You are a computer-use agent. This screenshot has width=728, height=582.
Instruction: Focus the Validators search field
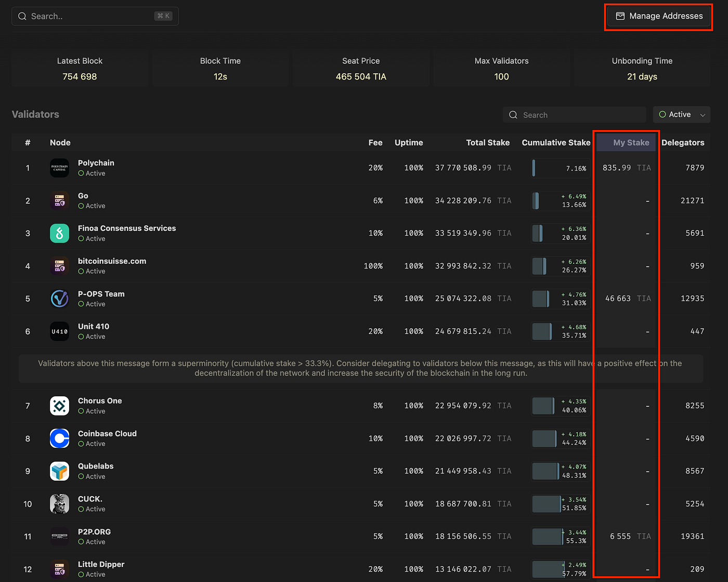click(x=575, y=115)
